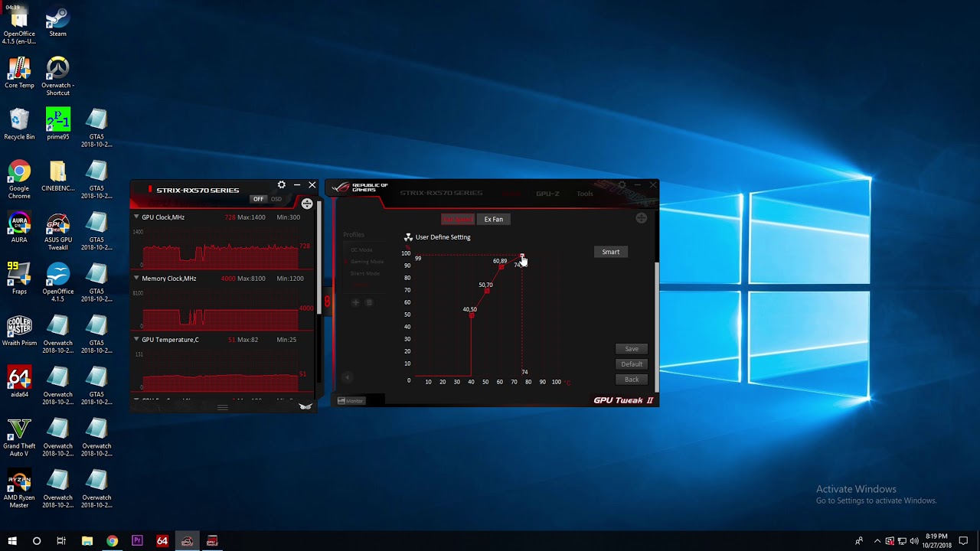Click the grip handle at monitor window bottom

[x=223, y=407]
